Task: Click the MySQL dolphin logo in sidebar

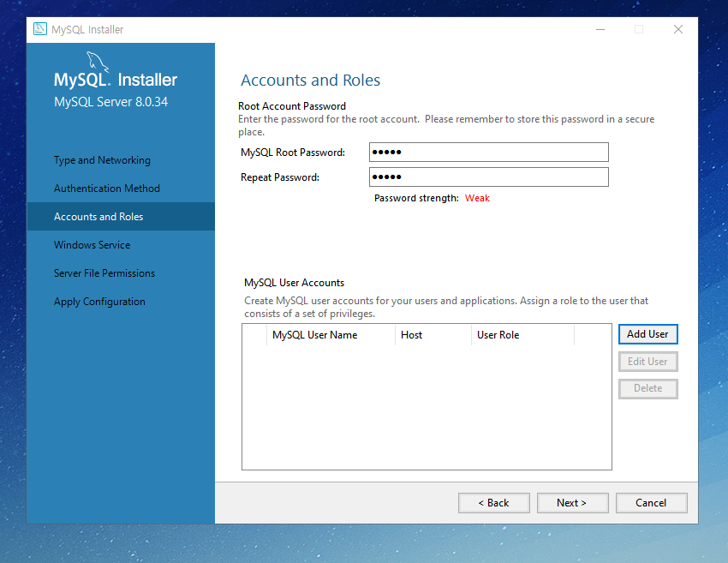Action: 98,63
